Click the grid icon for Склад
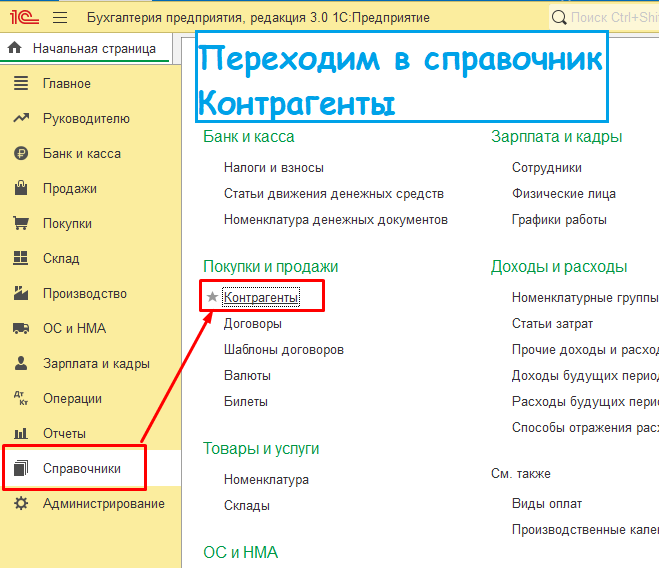This screenshot has width=659, height=568. [x=21, y=258]
